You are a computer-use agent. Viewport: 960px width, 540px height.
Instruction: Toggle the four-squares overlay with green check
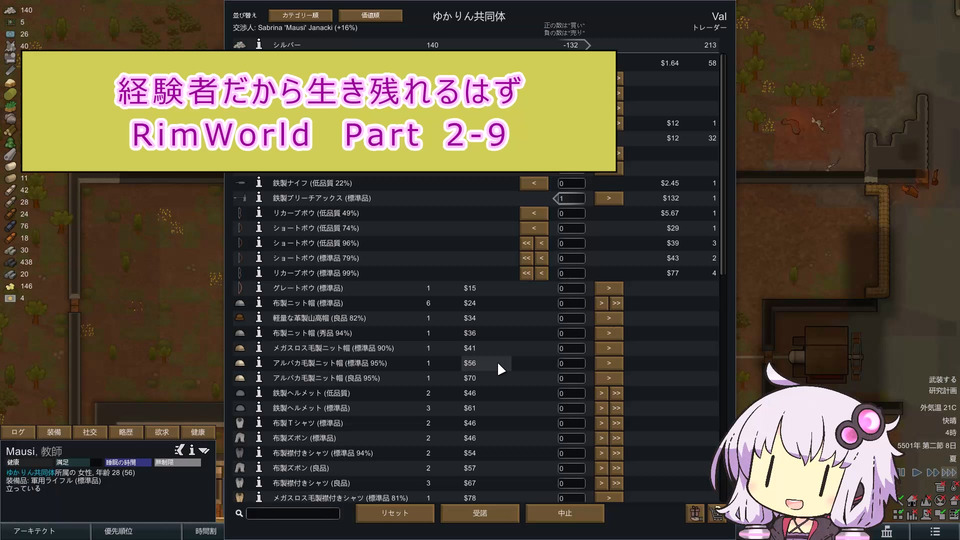899,515
